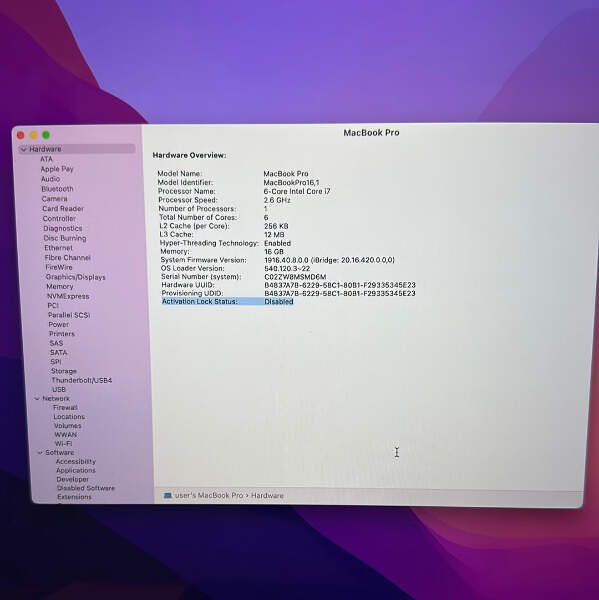Select Card Reader in the sidebar
Screen dimensions: 599x600
(63, 209)
